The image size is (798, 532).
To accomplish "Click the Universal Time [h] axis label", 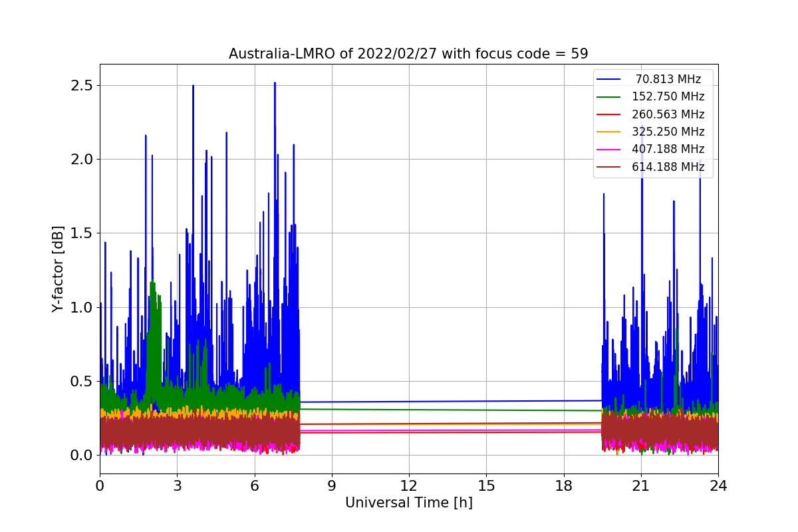I will (409, 503).
